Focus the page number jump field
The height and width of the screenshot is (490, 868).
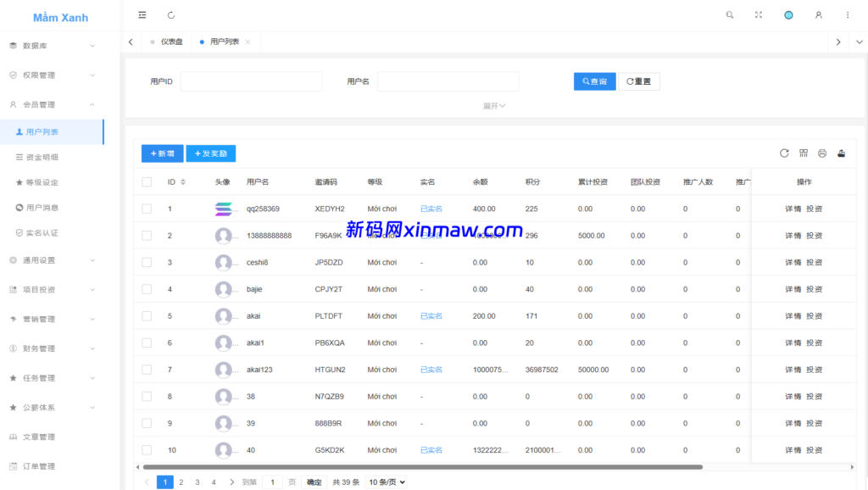tap(273, 482)
